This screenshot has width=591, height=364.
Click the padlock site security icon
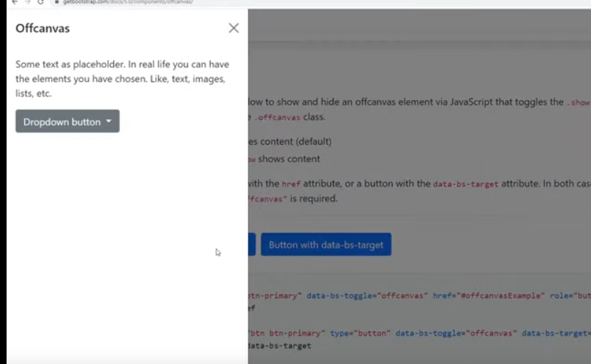click(56, 3)
